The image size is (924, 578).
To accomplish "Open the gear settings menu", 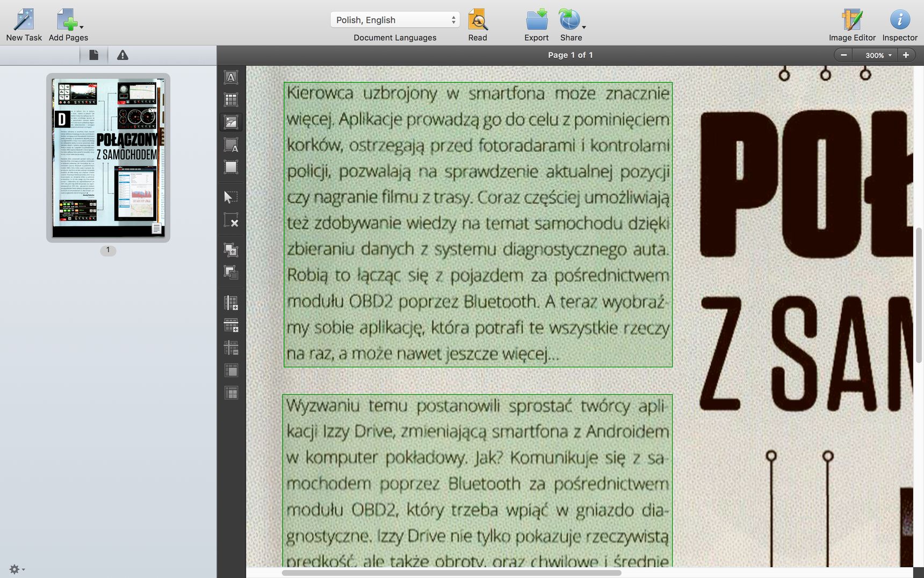I will [17, 569].
